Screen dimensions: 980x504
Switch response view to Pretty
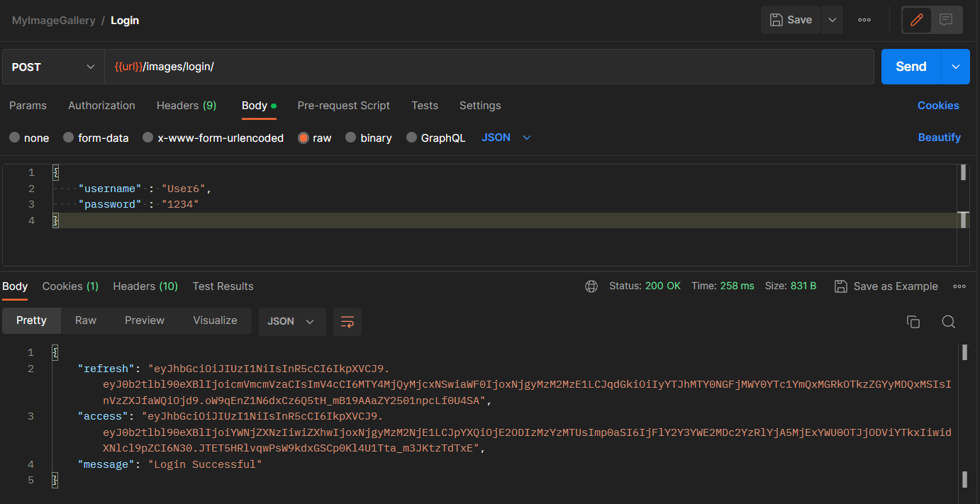31,320
